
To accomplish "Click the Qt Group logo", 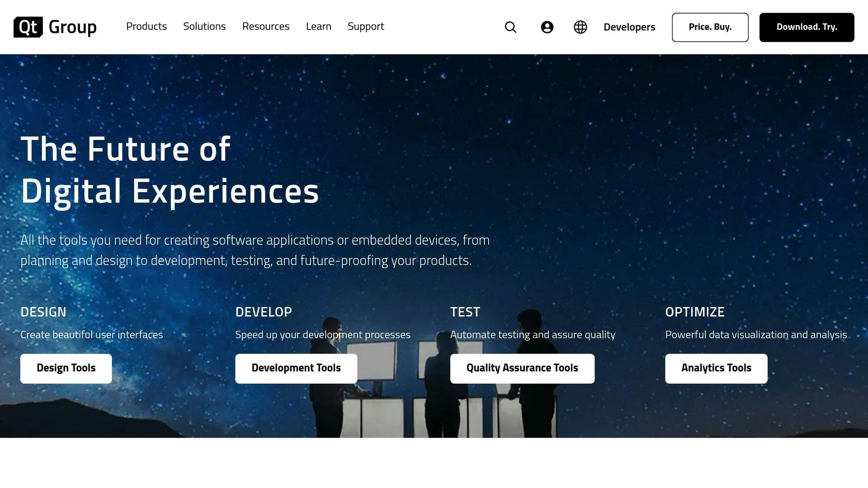I will point(55,27).
